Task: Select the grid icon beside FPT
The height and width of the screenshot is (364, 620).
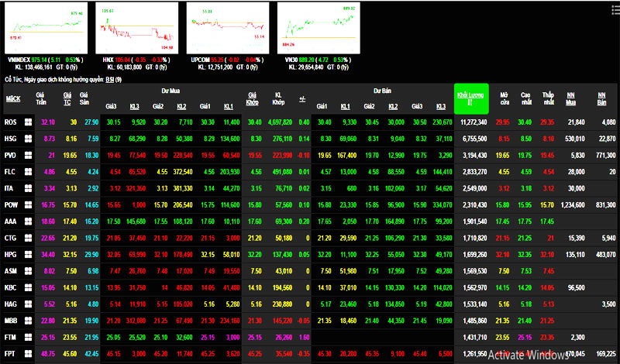Action: pos(29,352)
